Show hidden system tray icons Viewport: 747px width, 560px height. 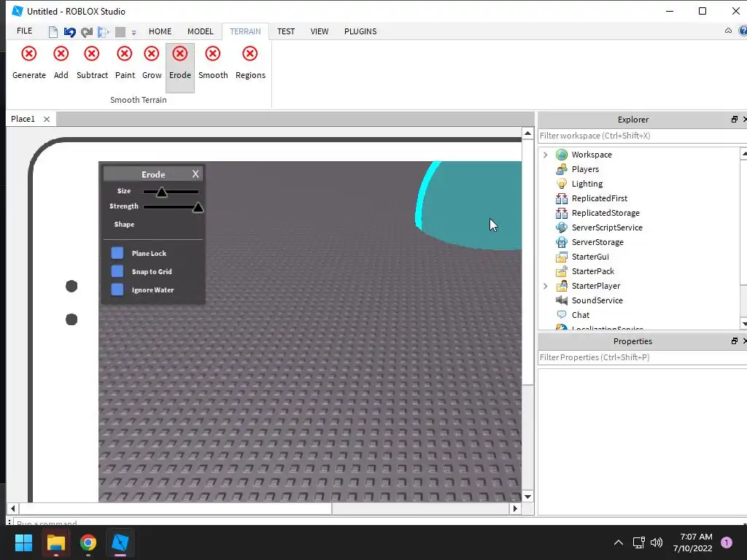pos(619,542)
